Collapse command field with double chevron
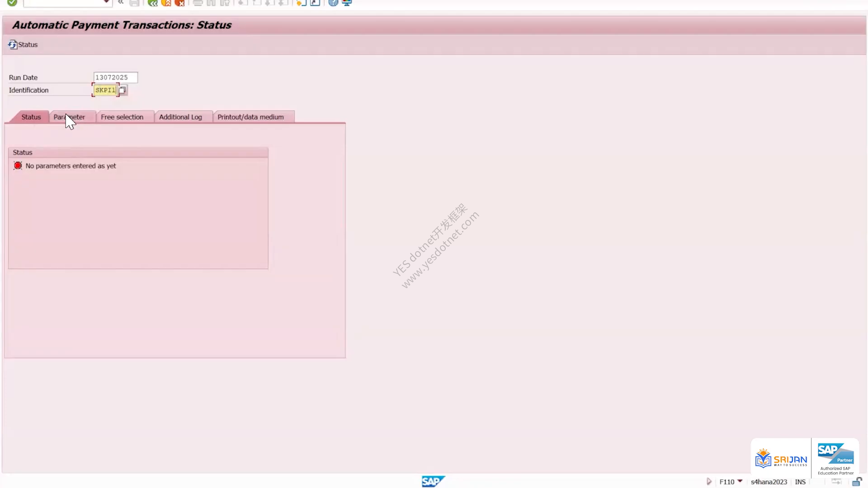Image resolution: width=868 pixels, height=488 pixels. pos(121,2)
